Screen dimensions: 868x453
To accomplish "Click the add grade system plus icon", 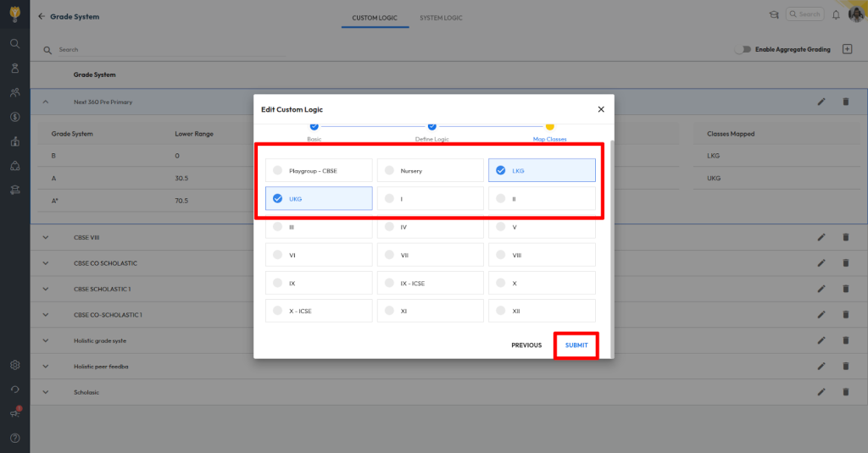I will [847, 49].
